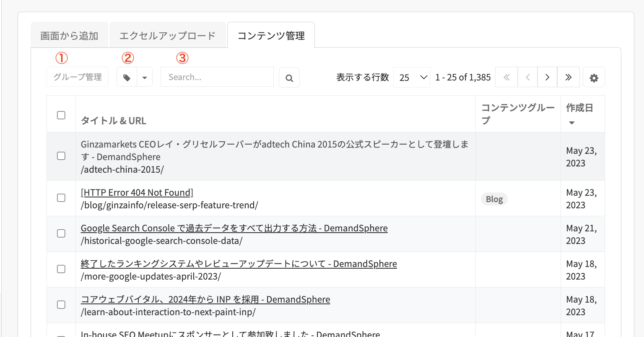644x337 pixels.
Task: Open the 表示する行数 dropdown showing 25
Action: tap(412, 78)
